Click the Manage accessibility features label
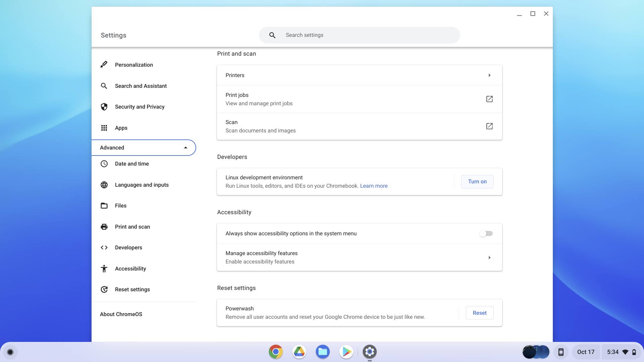This screenshot has width=644, height=362. pos(262,253)
